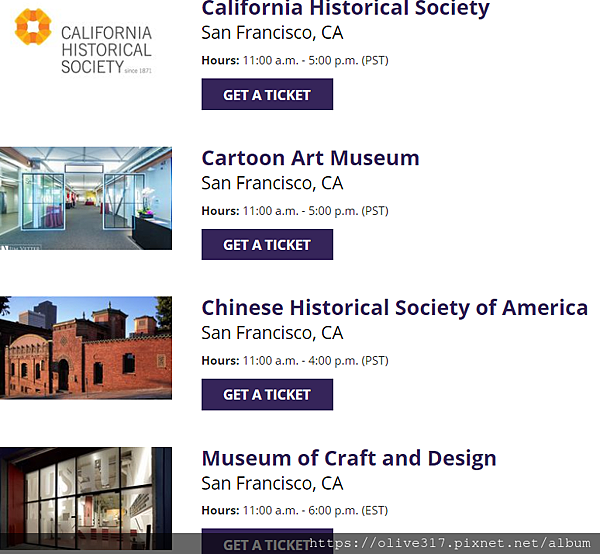600x554 pixels.
Task: Open the California Historical Society heading
Action: [345, 8]
